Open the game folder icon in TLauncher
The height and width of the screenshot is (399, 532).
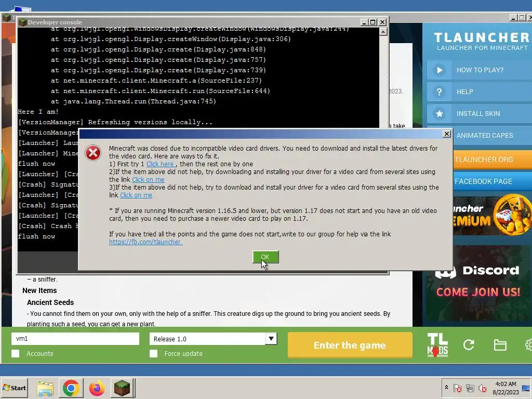(x=500, y=345)
